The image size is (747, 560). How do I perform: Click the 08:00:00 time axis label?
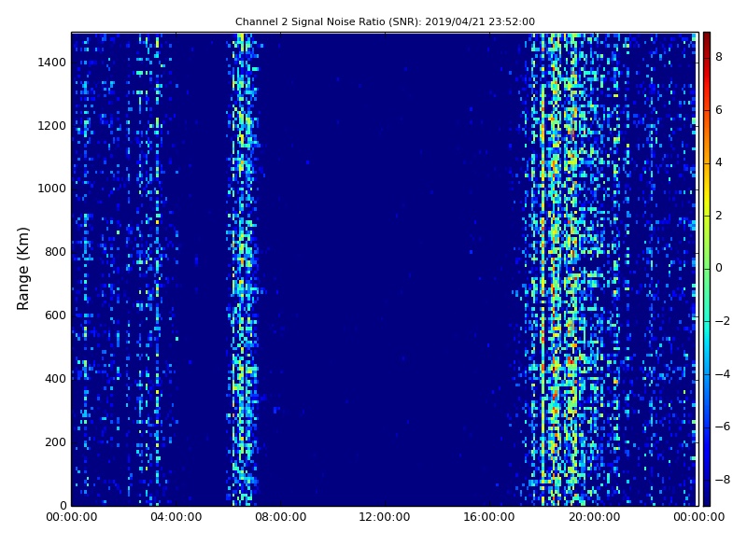click(281, 517)
